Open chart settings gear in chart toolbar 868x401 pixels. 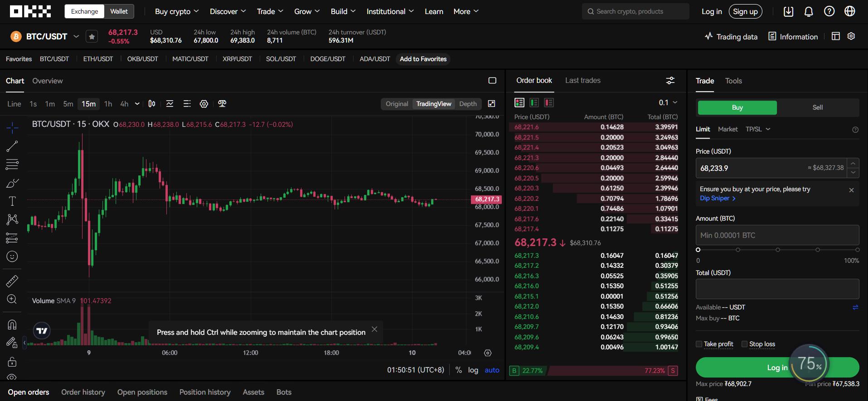pyautogui.click(x=204, y=104)
